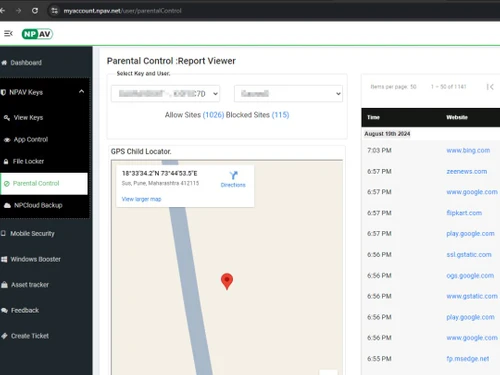The height and width of the screenshot is (375, 500).
Task: Click View larger map link
Action: (141, 199)
